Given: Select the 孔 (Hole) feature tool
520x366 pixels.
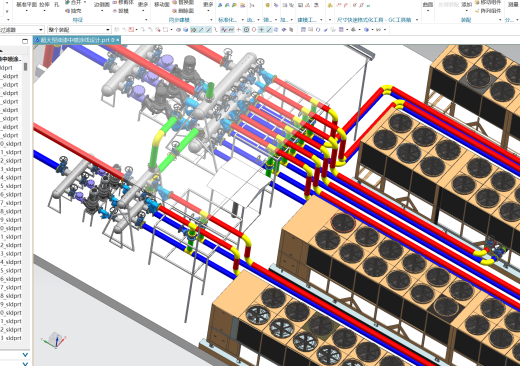Looking at the screenshot, I should pos(56,4).
